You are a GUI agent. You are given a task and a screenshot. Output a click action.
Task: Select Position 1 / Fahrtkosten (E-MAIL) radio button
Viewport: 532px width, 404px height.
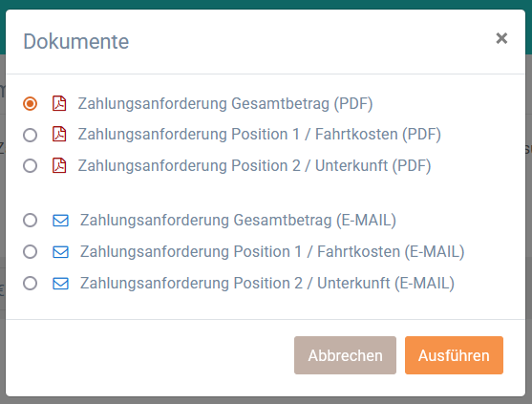(x=31, y=252)
